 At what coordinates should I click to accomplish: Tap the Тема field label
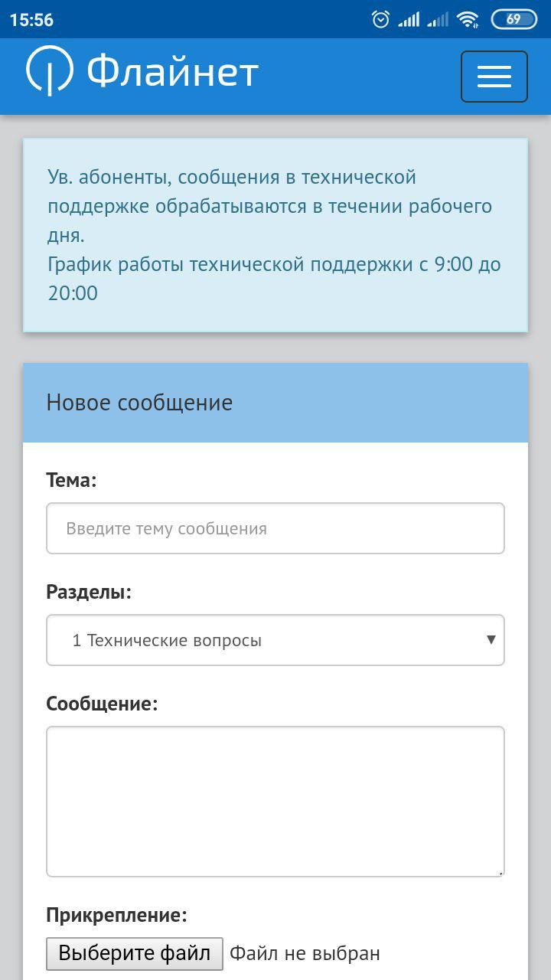click(x=71, y=480)
